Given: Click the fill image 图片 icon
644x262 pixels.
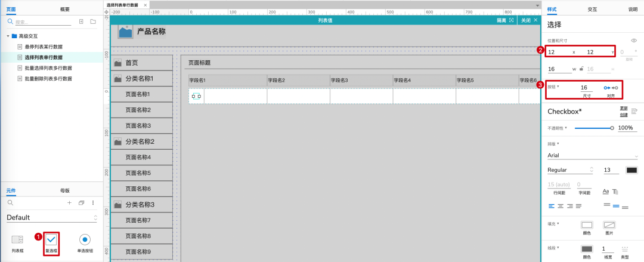Looking at the screenshot, I should click(x=609, y=225).
